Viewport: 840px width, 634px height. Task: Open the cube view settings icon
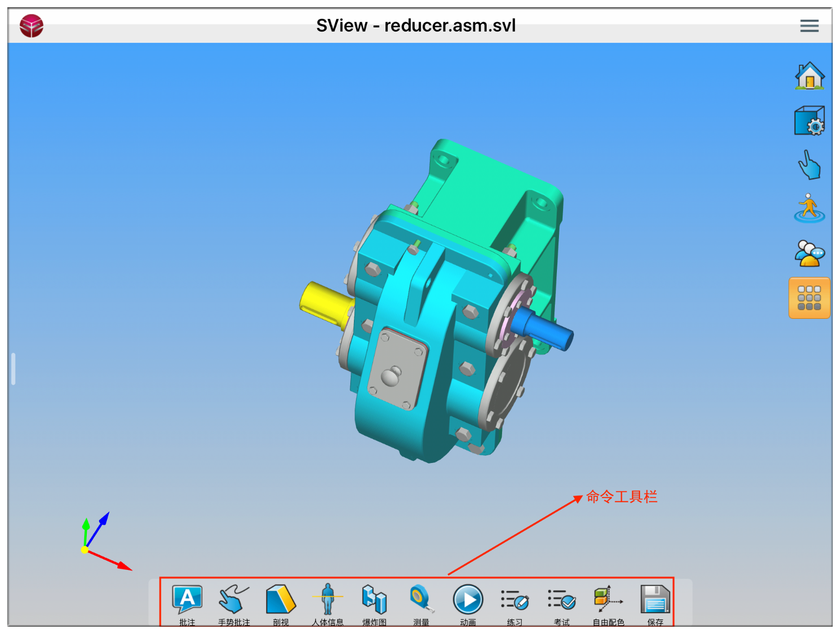(x=810, y=121)
